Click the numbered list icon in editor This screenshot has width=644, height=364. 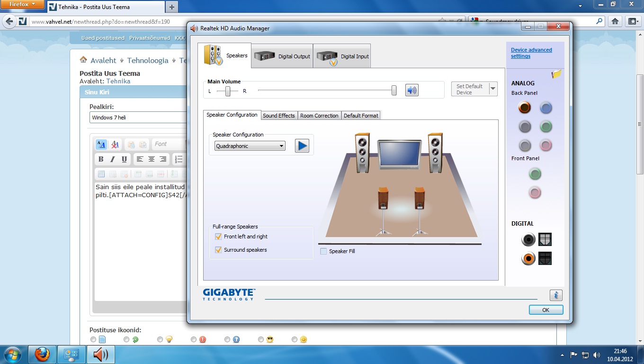[179, 159]
